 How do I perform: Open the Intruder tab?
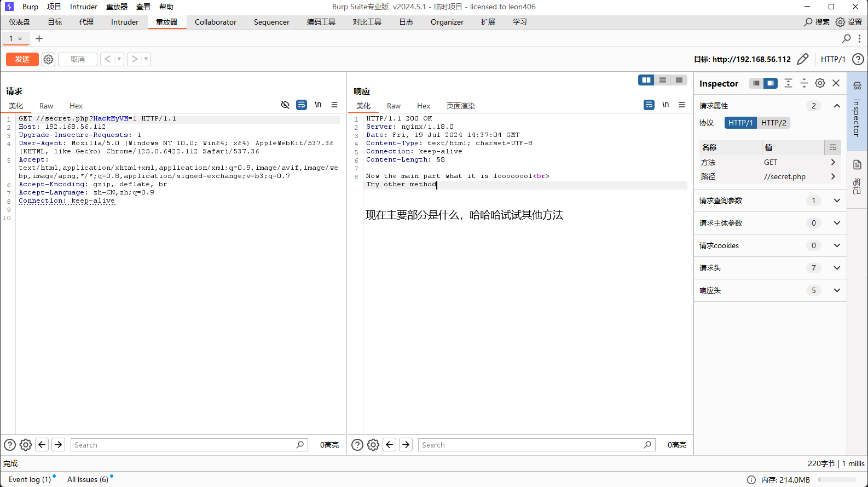[x=125, y=22]
